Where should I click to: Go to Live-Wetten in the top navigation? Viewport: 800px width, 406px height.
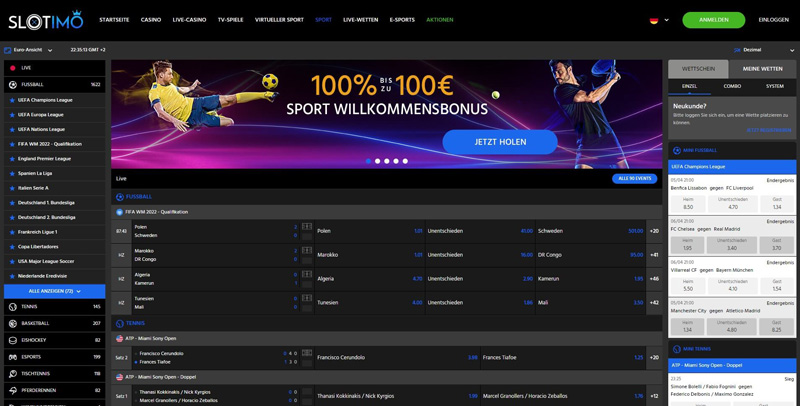pos(361,20)
